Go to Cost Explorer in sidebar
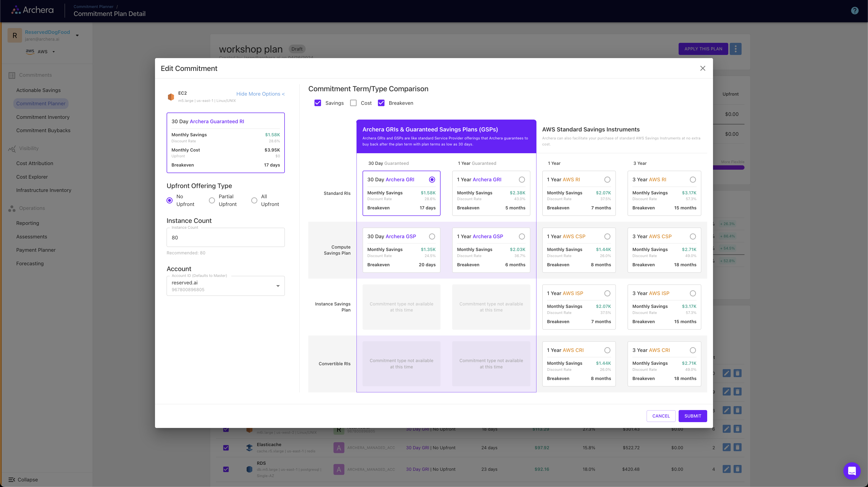This screenshot has height=487, width=868. pyautogui.click(x=32, y=177)
